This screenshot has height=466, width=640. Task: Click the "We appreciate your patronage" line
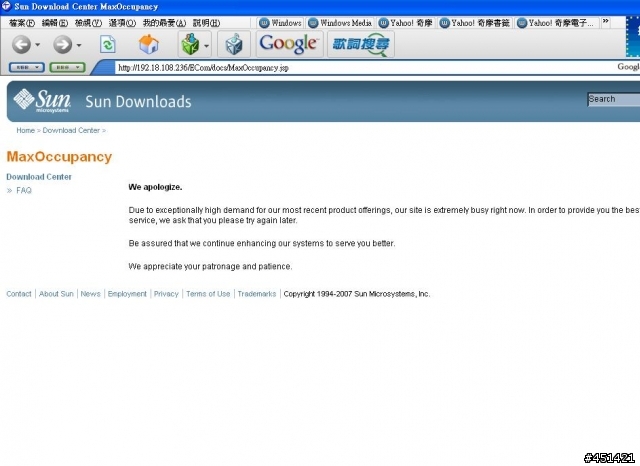(x=210, y=266)
